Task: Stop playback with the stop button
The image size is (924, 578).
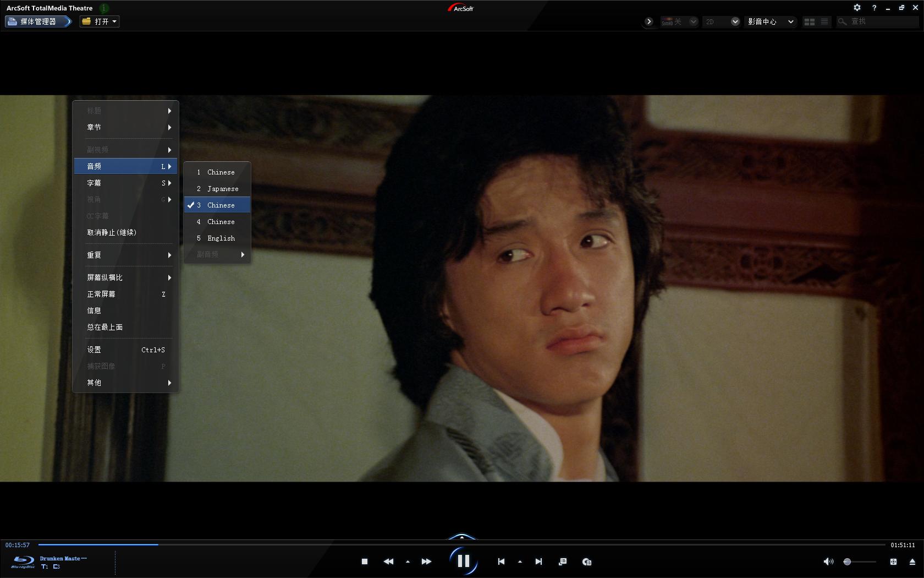Action: tap(364, 561)
